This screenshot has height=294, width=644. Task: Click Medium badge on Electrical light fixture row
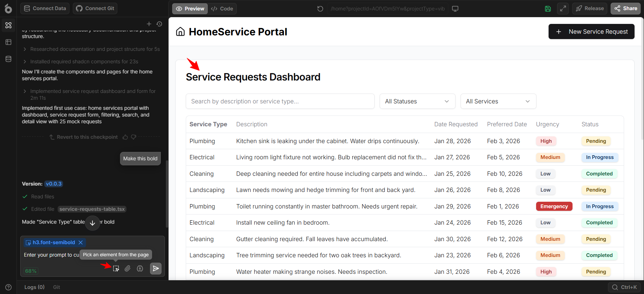pyautogui.click(x=550, y=157)
